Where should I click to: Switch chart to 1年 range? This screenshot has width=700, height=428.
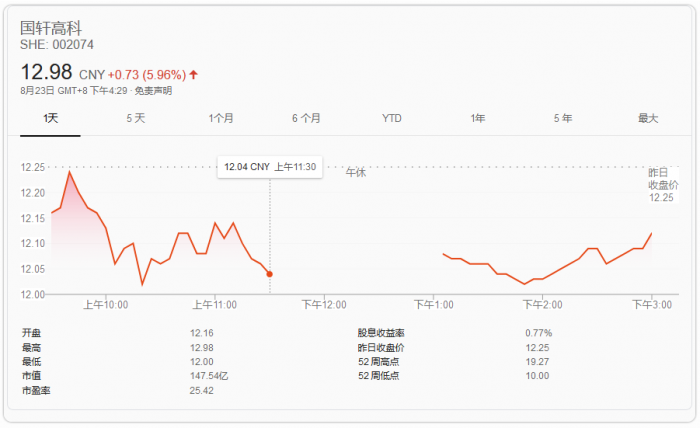(478, 118)
